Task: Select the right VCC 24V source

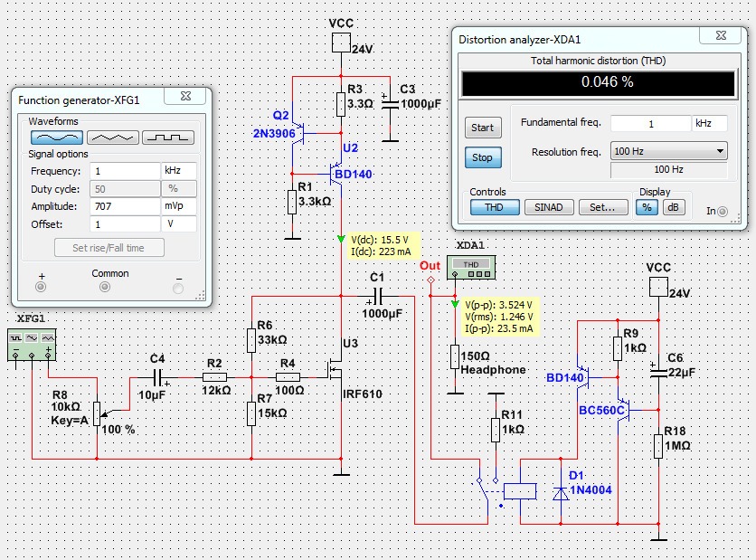Action: point(658,288)
